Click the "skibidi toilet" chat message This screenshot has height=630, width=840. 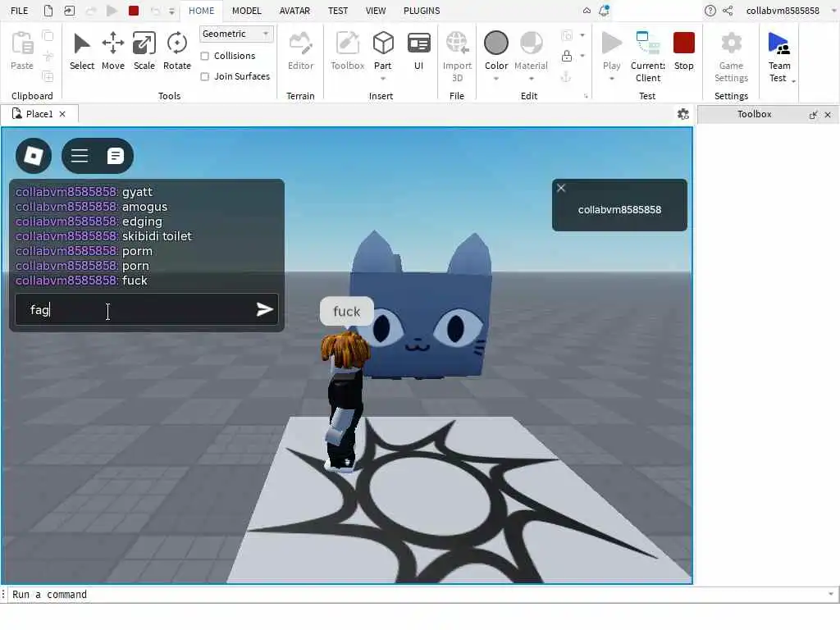coord(157,236)
